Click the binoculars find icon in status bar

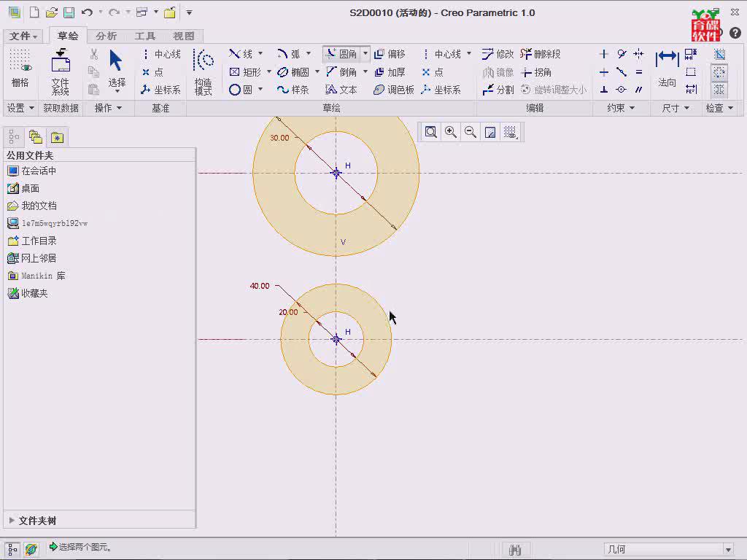click(x=515, y=550)
